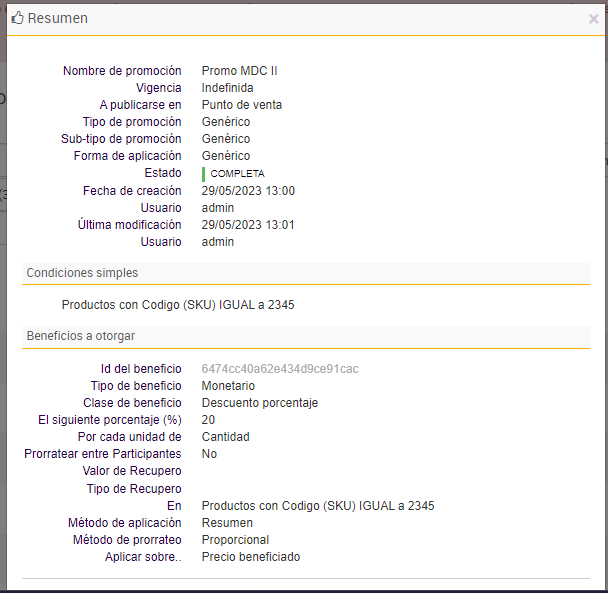Click the 'Proporcional' value

tap(235, 540)
